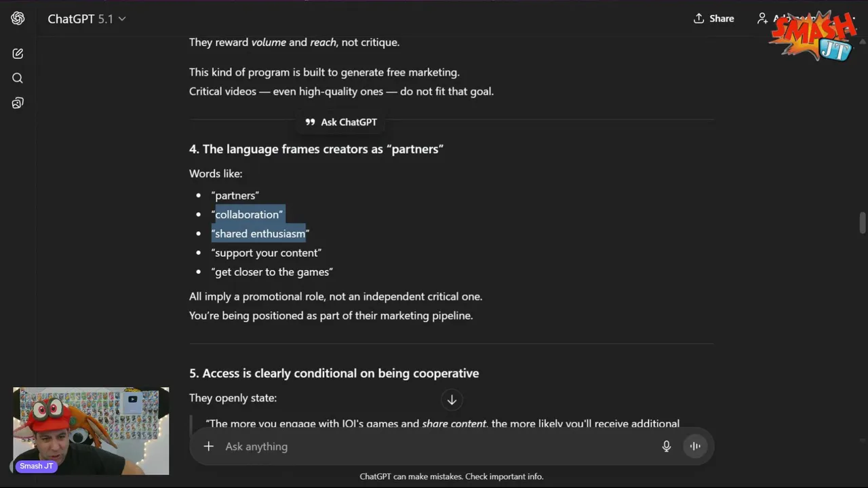Jump to bottom using the down arrow button

click(452, 400)
